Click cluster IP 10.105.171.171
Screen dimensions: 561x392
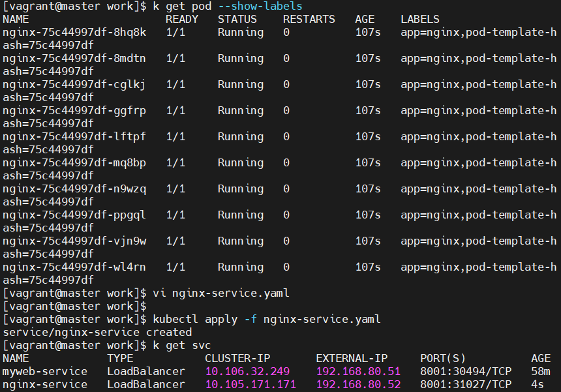pyautogui.click(x=250, y=385)
